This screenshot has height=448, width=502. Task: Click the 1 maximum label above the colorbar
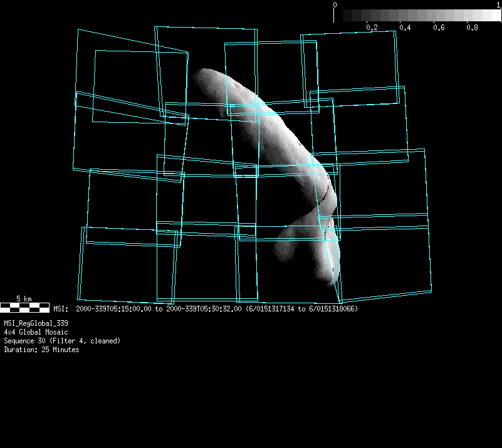tap(498, 4)
